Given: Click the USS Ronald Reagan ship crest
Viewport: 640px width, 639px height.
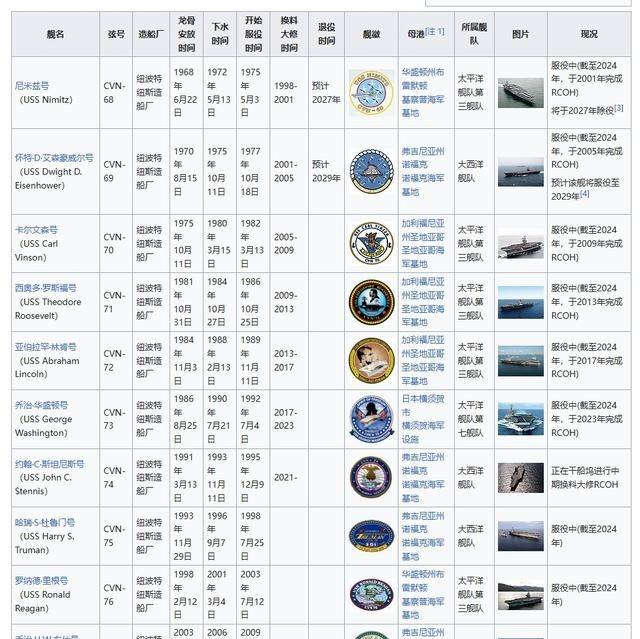Looking at the screenshot, I should tap(371, 594).
